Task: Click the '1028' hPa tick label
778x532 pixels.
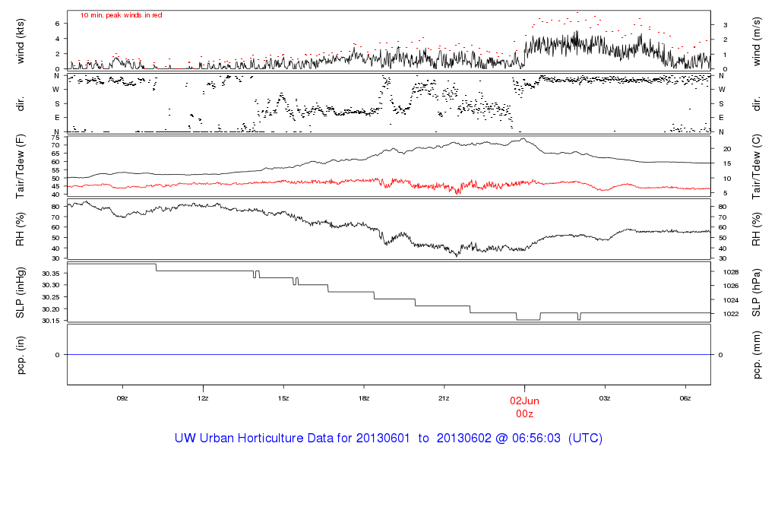Action: coord(731,272)
